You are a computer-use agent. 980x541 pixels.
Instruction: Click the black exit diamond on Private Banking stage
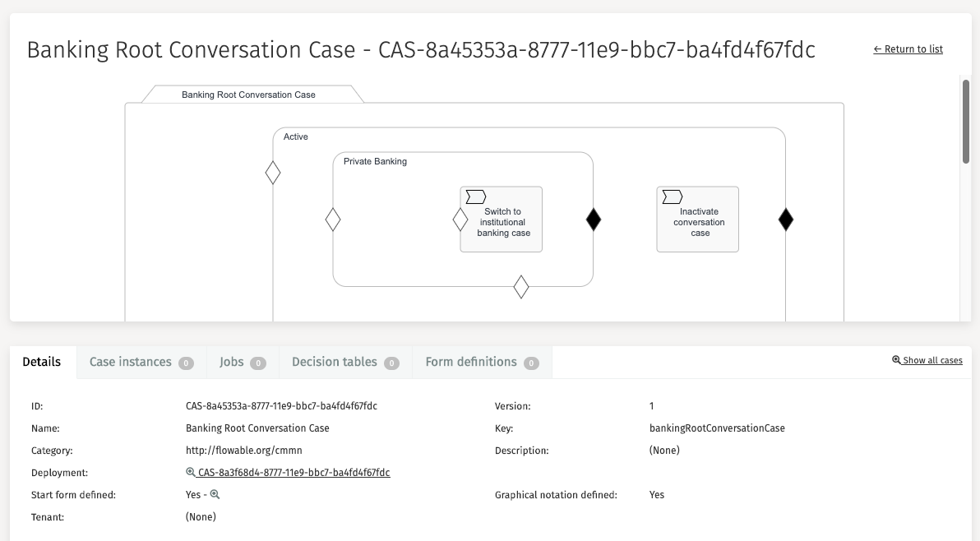593,220
